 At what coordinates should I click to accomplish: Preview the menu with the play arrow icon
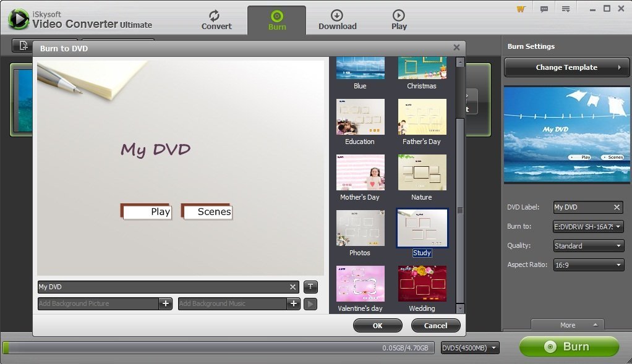(310, 303)
